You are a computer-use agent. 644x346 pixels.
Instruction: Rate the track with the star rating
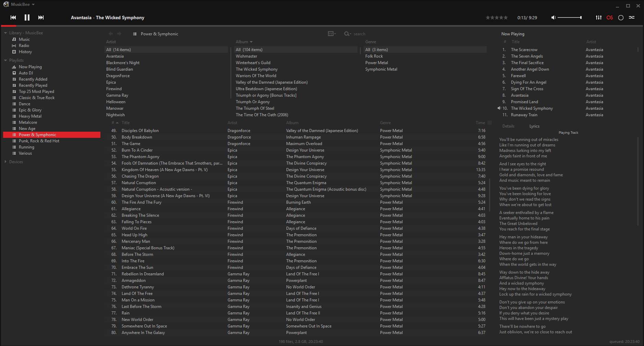(x=497, y=17)
